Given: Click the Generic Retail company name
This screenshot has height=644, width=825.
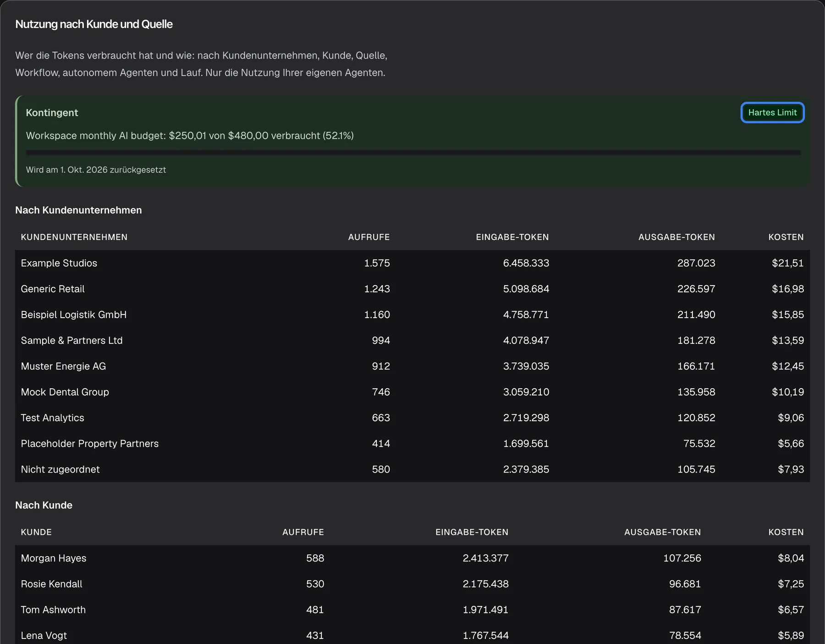Looking at the screenshot, I should [53, 289].
